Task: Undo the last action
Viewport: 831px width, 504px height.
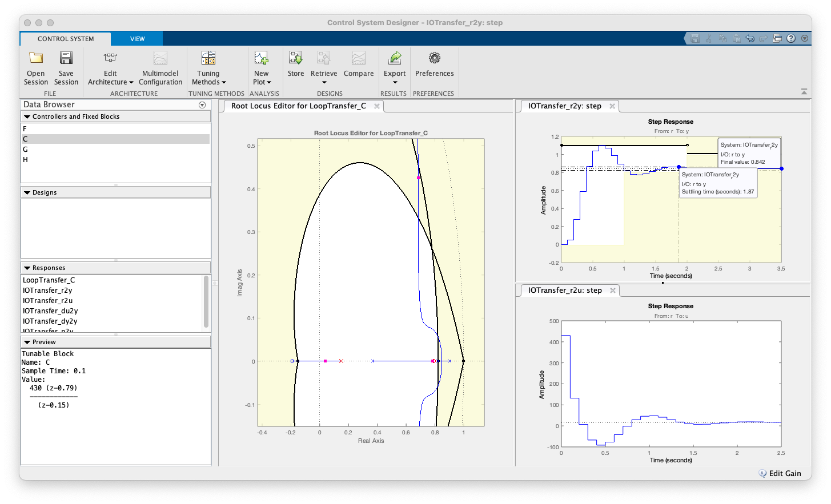Action: click(x=750, y=38)
